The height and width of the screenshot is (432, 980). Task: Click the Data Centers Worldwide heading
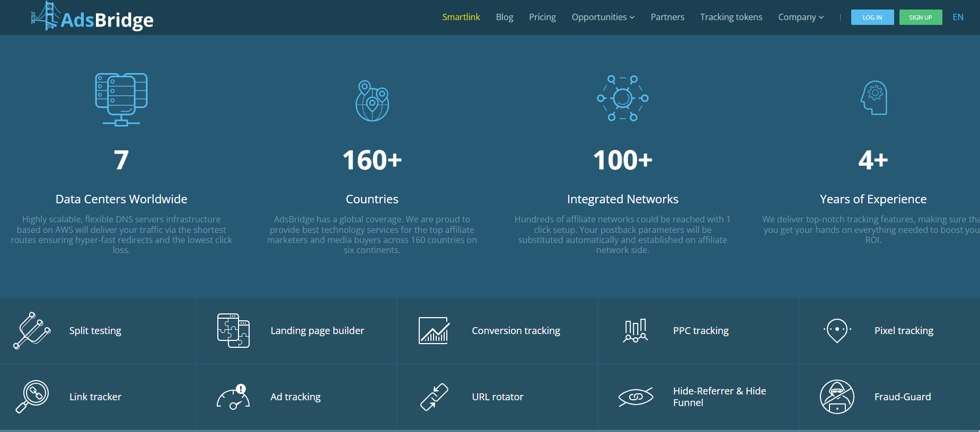point(121,199)
